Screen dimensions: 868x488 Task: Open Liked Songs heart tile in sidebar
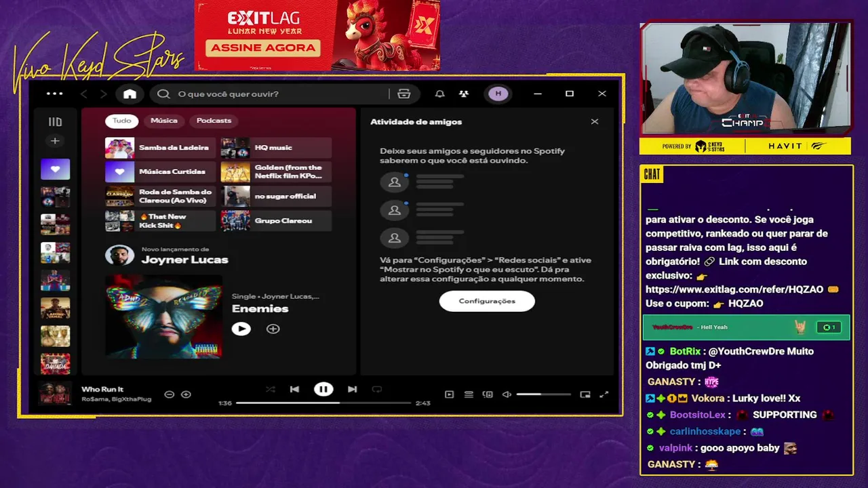click(55, 169)
